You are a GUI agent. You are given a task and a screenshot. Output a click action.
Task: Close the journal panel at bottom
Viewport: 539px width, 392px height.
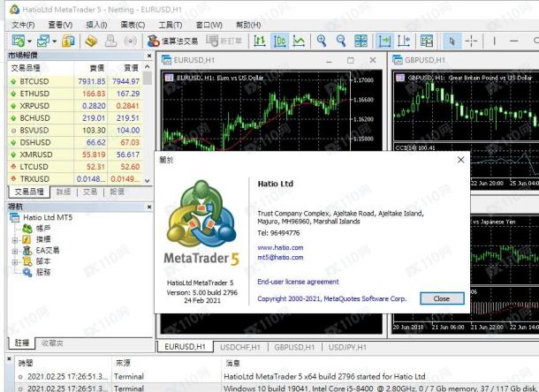pyautogui.click(x=10, y=359)
